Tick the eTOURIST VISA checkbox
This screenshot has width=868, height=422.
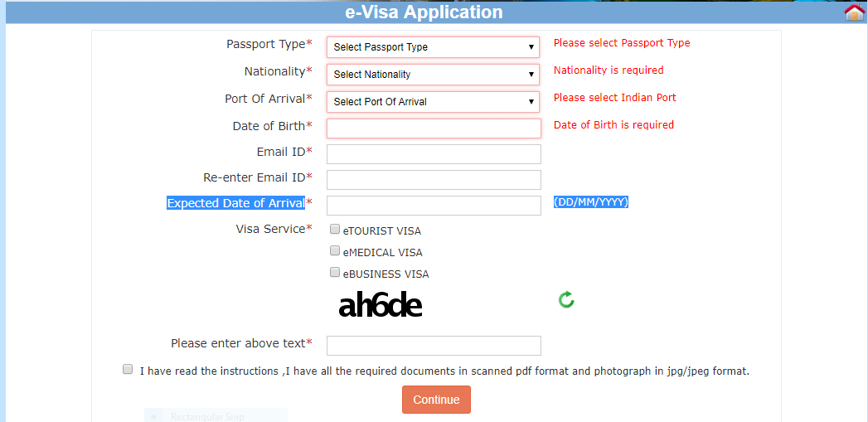[x=334, y=230]
